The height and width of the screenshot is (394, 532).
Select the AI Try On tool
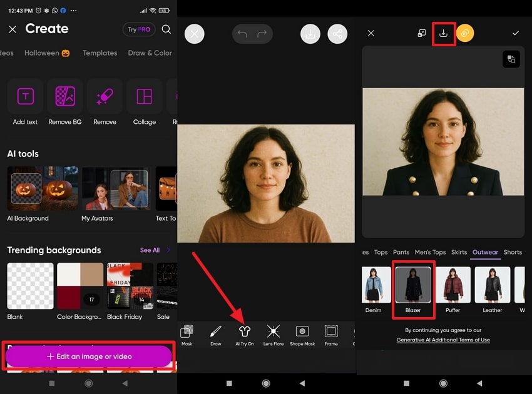[x=244, y=335]
